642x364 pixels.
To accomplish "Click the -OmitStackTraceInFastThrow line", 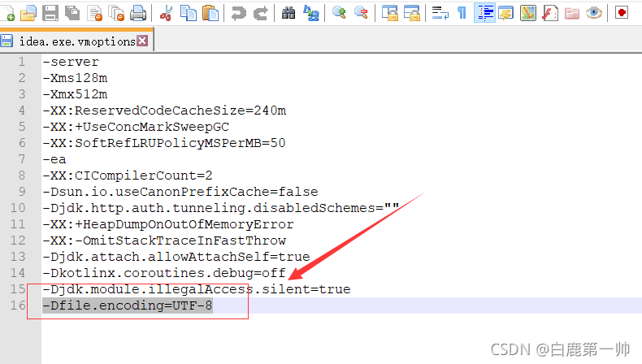I will pyautogui.click(x=164, y=240).
